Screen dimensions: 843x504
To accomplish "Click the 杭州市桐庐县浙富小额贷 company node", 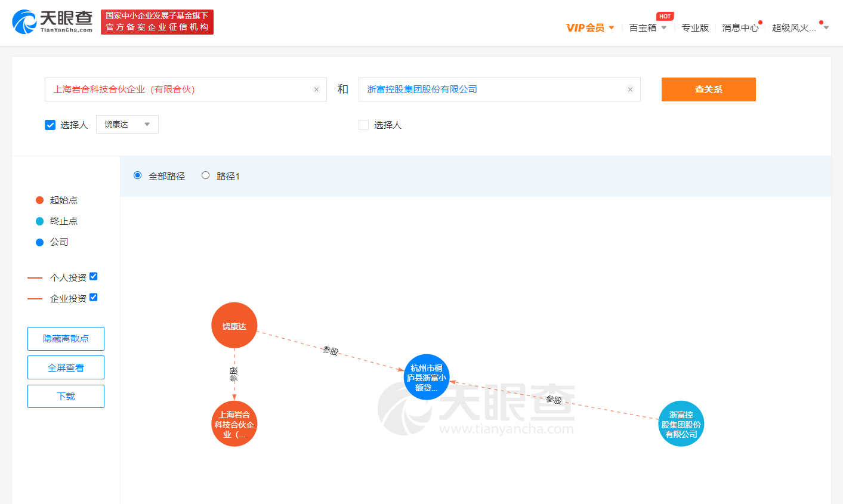I will 427,378.
